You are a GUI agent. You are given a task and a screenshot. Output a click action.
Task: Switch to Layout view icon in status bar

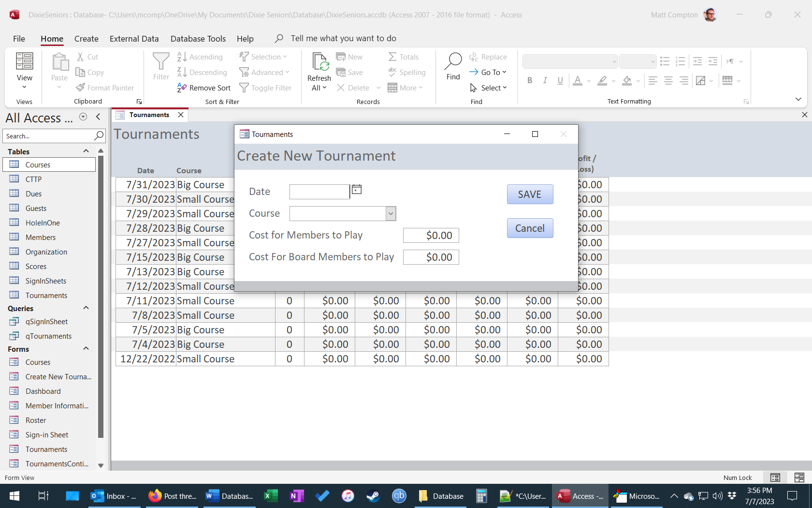click(x=799, y=478)
